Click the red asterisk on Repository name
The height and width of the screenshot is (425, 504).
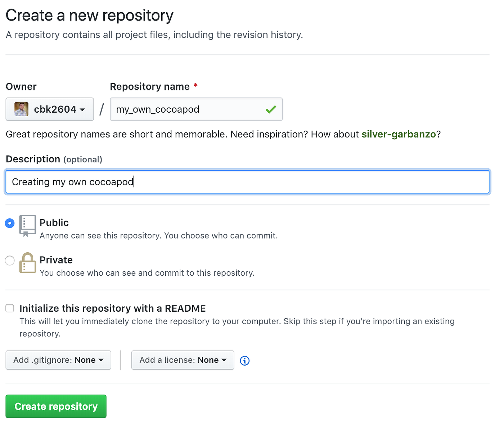(195, 86)
